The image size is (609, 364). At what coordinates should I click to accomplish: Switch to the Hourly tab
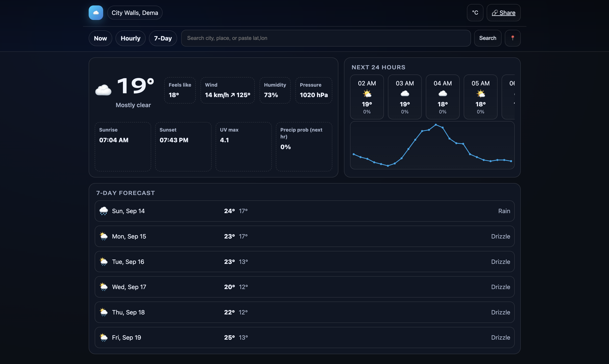point(130,38)
